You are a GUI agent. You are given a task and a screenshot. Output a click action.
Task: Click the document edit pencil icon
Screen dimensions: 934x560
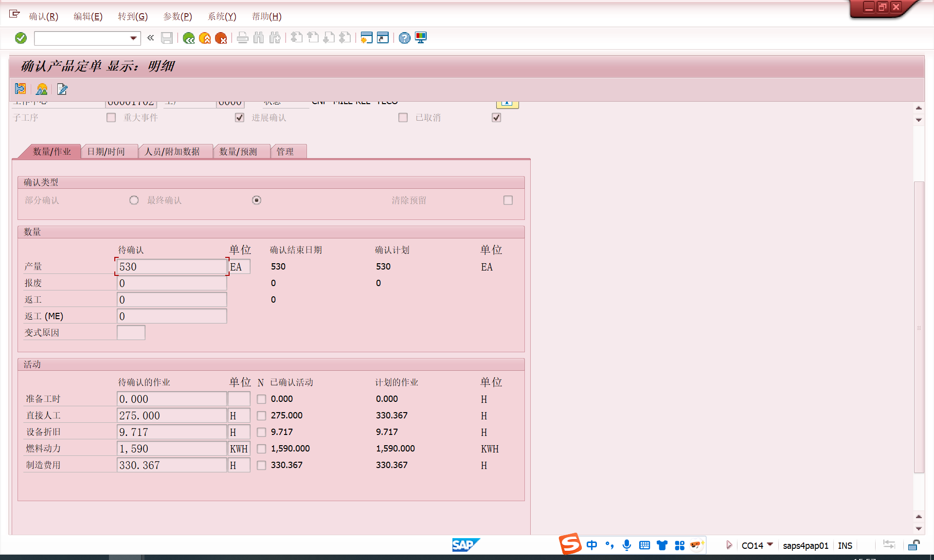point(62,89)
